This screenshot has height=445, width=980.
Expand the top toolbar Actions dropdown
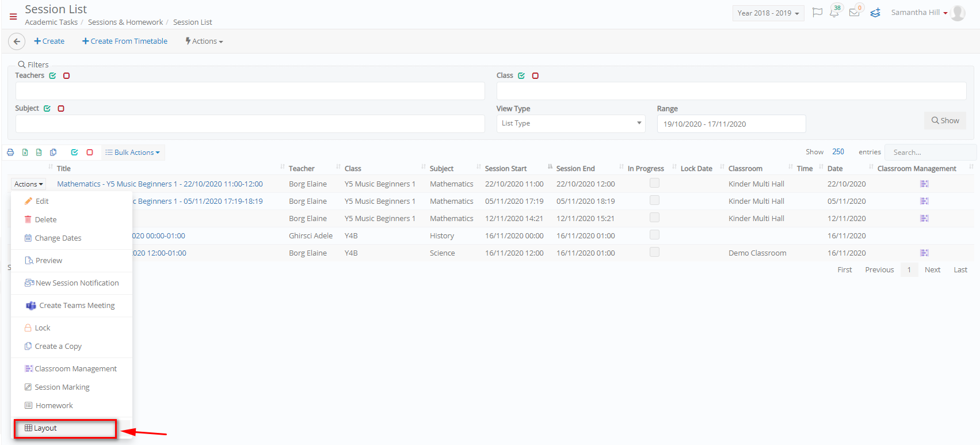(204, 41)
